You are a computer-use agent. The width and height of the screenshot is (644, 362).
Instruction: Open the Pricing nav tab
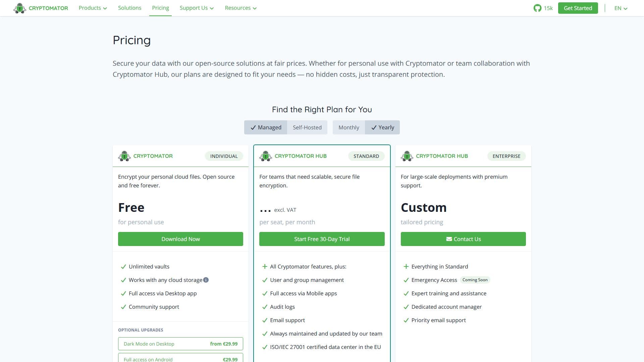pyautogui.click(x=160, y=8)
